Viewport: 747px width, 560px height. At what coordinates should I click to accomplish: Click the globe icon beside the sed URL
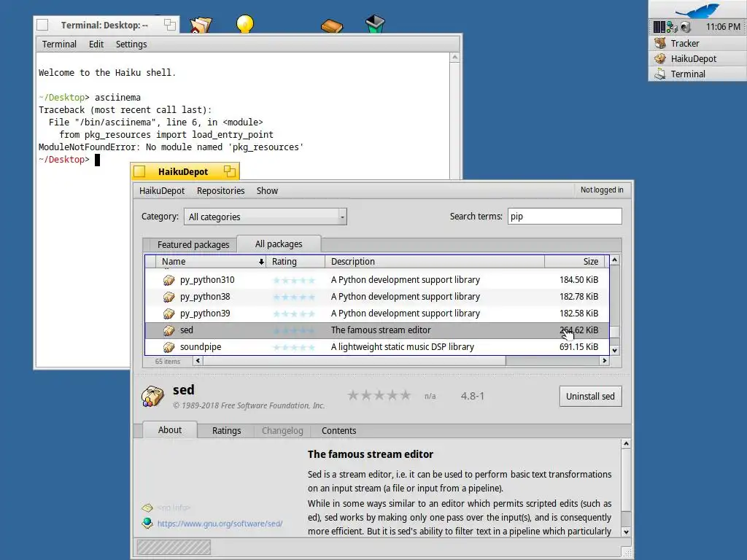(x=147, y=523)
